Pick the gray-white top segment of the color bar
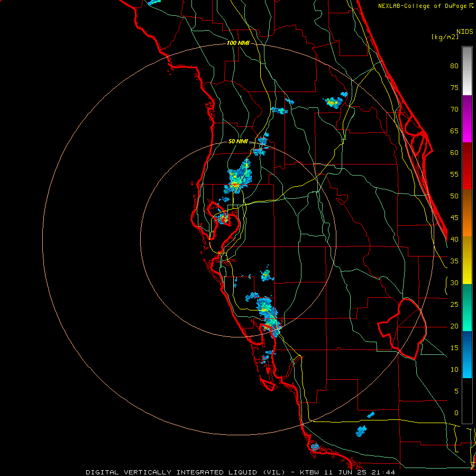Image resolution: width=476 pixels, height=476 pixels. tap(467, 71)
